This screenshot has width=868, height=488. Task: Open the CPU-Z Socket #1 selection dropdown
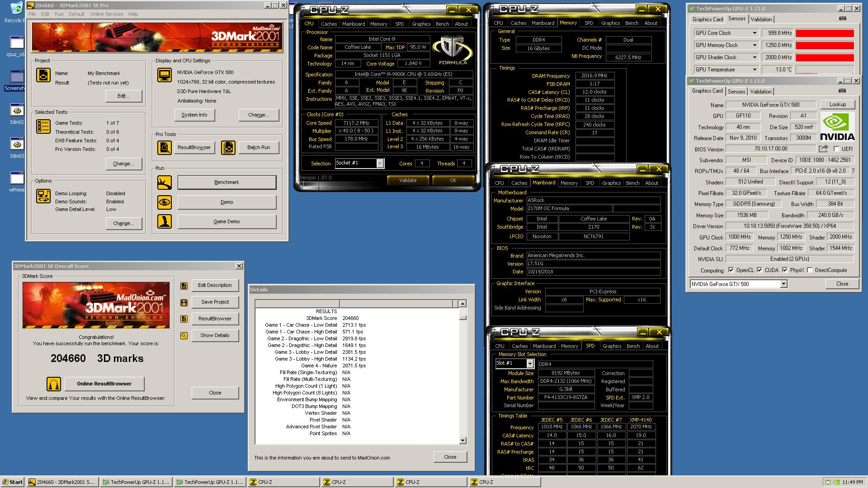[x=380, y=163]
